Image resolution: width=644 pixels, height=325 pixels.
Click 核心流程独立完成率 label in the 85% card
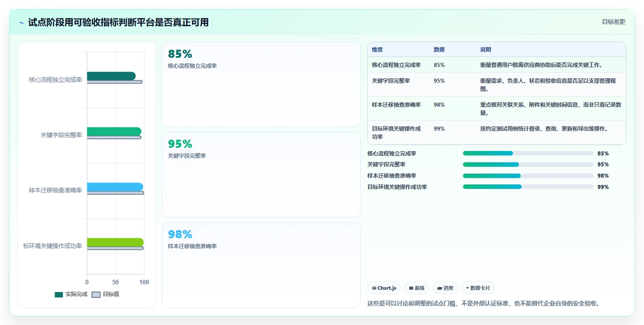192,66
